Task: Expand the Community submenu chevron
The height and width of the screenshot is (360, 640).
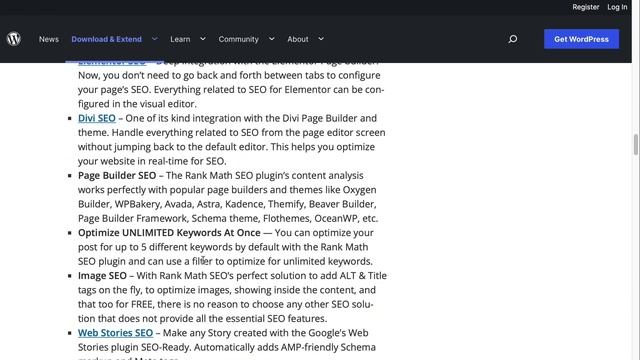Action: (271, 39)
